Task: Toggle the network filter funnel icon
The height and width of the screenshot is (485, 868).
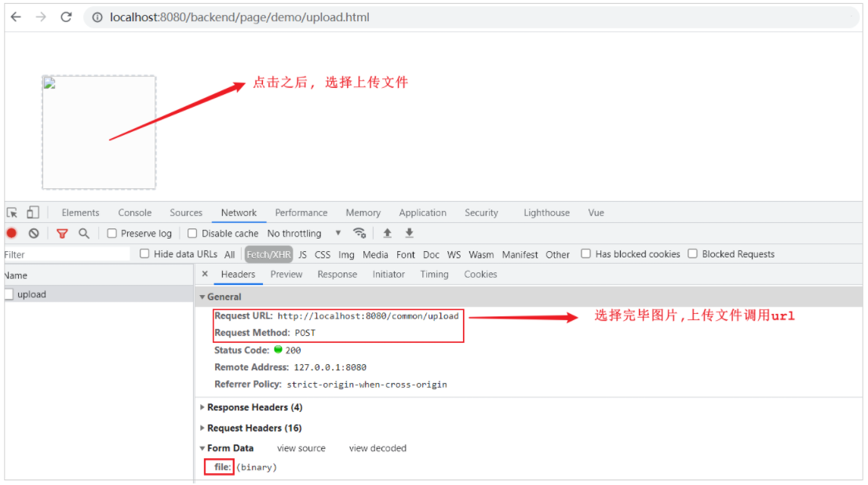Action: point(62,234)
